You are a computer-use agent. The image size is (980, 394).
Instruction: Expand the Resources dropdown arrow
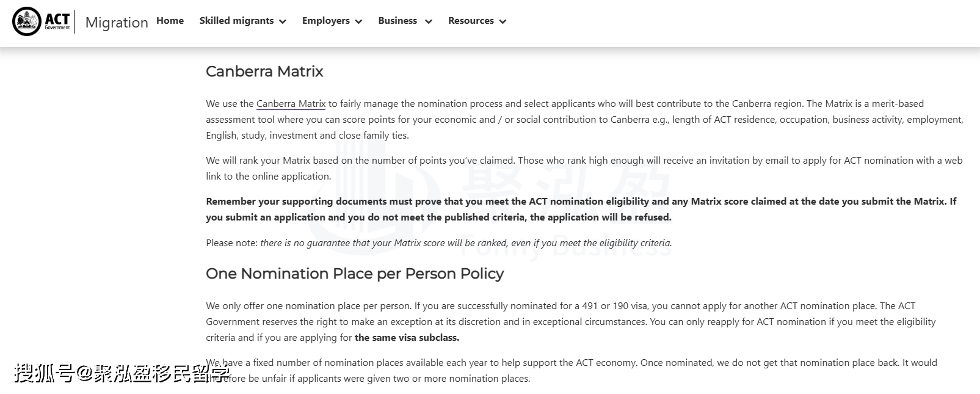tap(503, 21)
